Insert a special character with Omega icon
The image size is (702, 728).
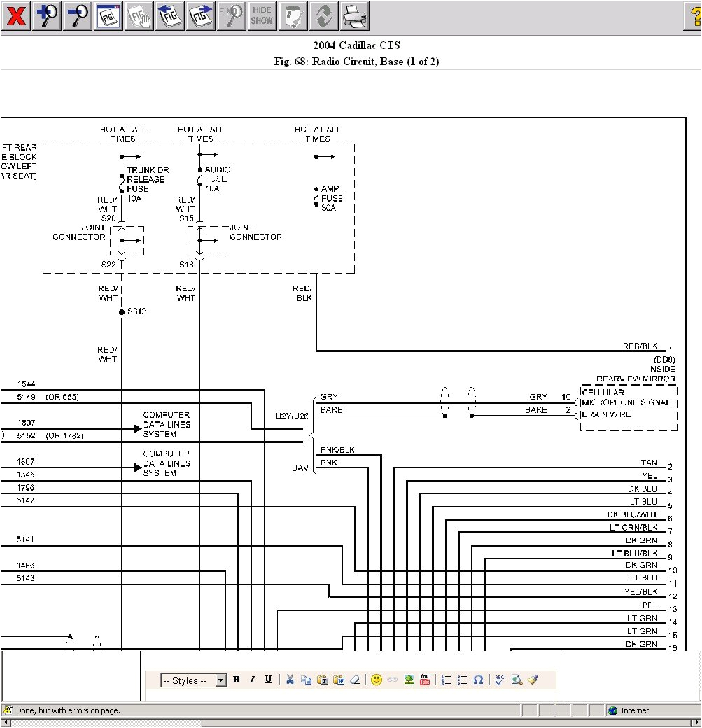[x=479, y=680]
